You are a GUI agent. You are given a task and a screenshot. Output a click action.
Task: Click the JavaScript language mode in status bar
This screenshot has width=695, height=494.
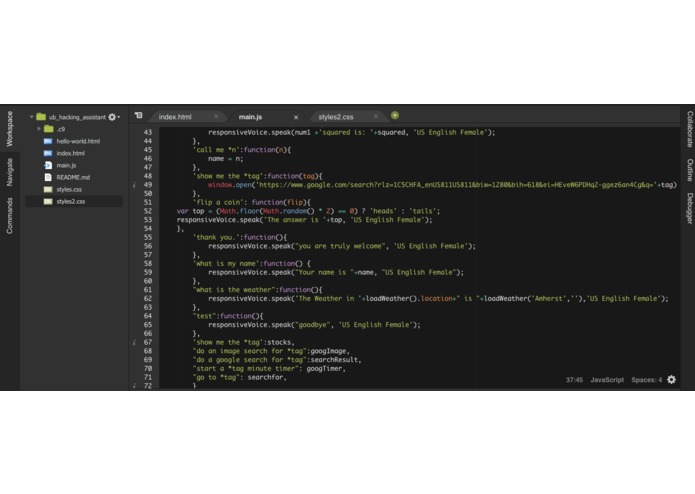click(607, 380)
